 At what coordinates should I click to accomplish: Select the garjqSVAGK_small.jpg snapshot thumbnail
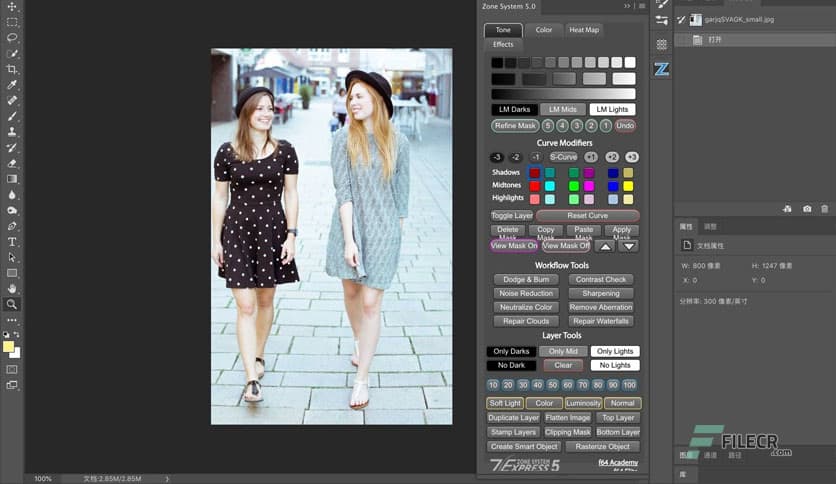click(695, 20)
